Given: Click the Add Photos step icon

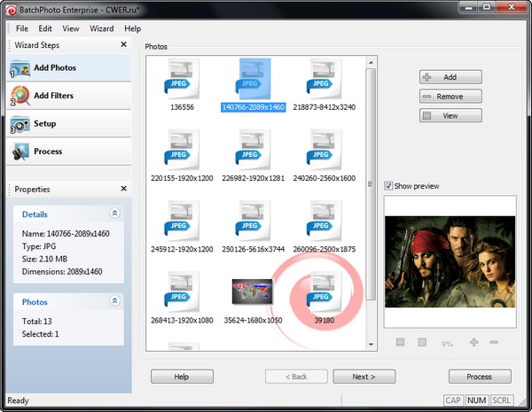Looking at the screenshot, I should tap(21, 68).
